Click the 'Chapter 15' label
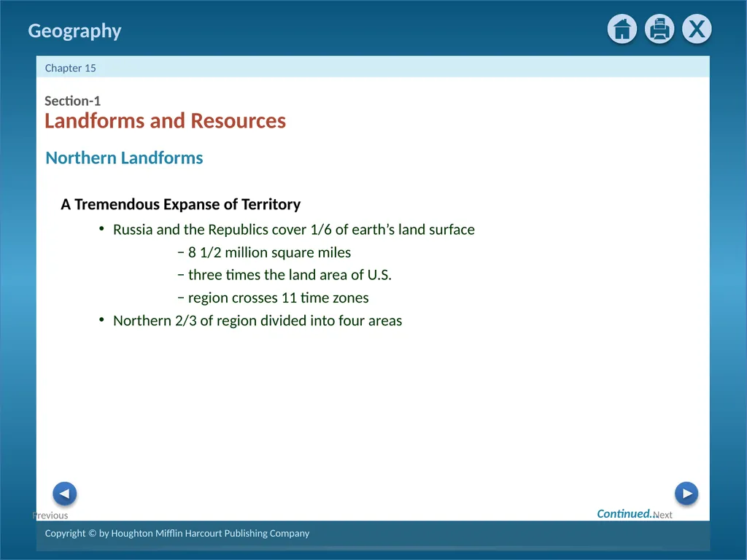The image size is (747, 560). click(71, 68)
